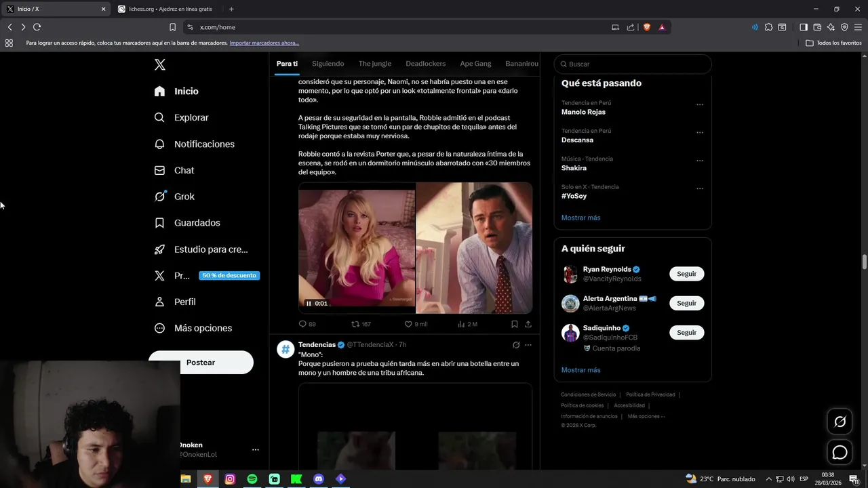Open the browser extensions puzzle icon

pyautogui.click(x=768, y=27)
